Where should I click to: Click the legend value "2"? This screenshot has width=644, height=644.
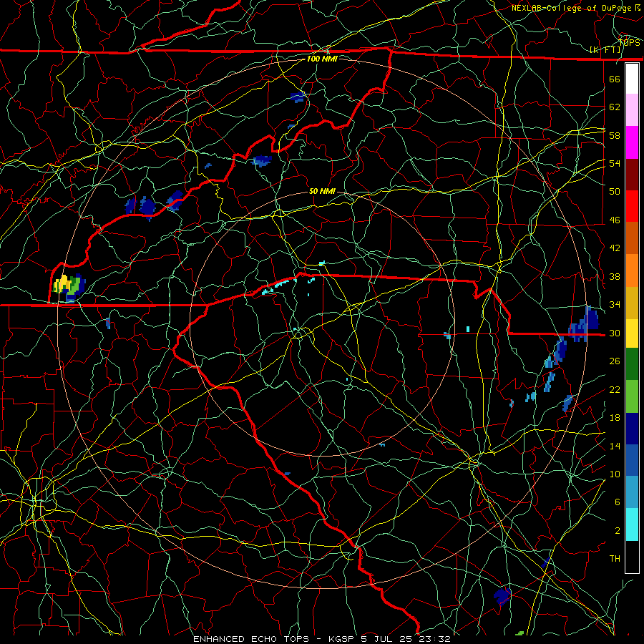pos(618,531)
